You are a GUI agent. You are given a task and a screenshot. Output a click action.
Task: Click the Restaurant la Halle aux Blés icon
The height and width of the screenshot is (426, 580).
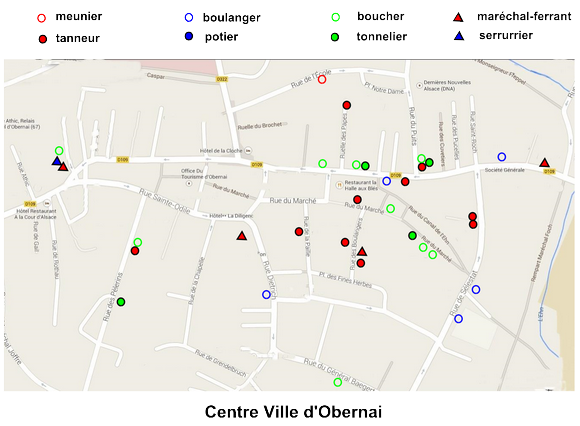coord(339,185)
